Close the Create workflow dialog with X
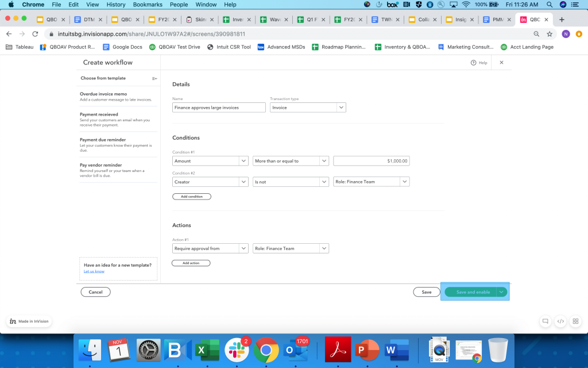 [501, 62]
